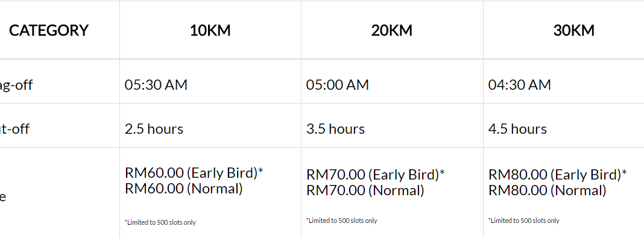Click RM80.00 (Normal) price text
644x238 pixels.
pos(548,190)
